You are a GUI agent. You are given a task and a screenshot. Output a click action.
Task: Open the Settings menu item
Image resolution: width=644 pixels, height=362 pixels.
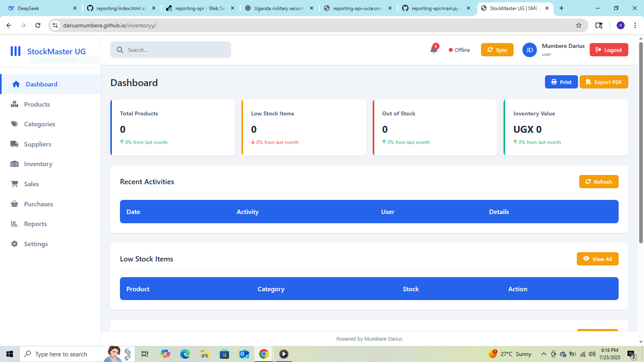click(x=50, y=244)
